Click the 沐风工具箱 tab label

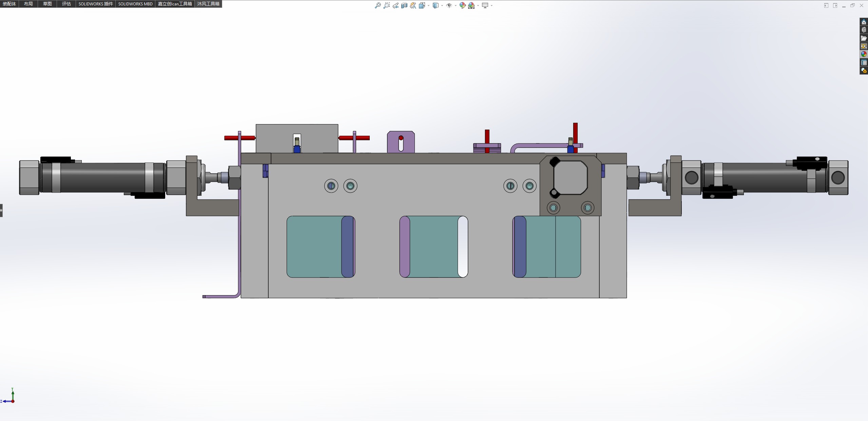pos(208,4)
